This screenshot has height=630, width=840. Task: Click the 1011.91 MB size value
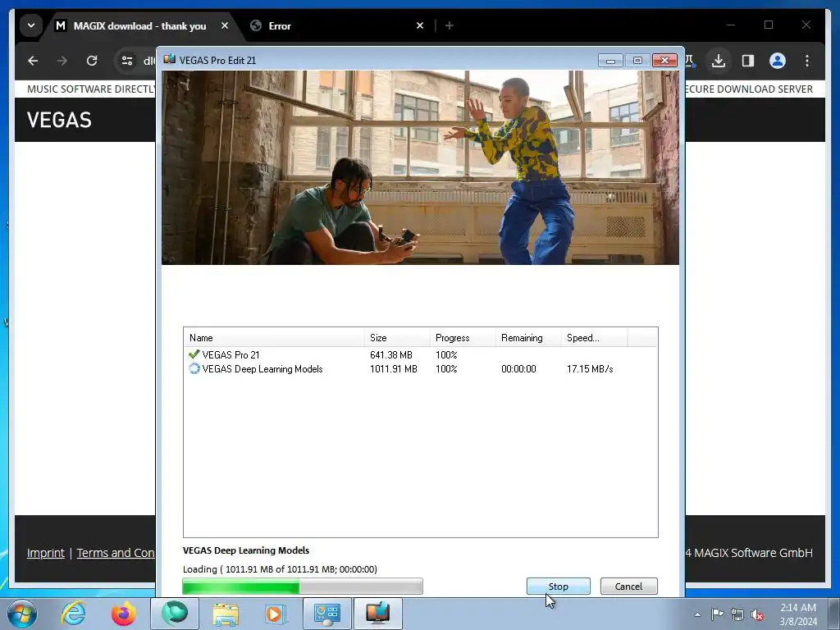pyautogui.click(x=393, y=369)
